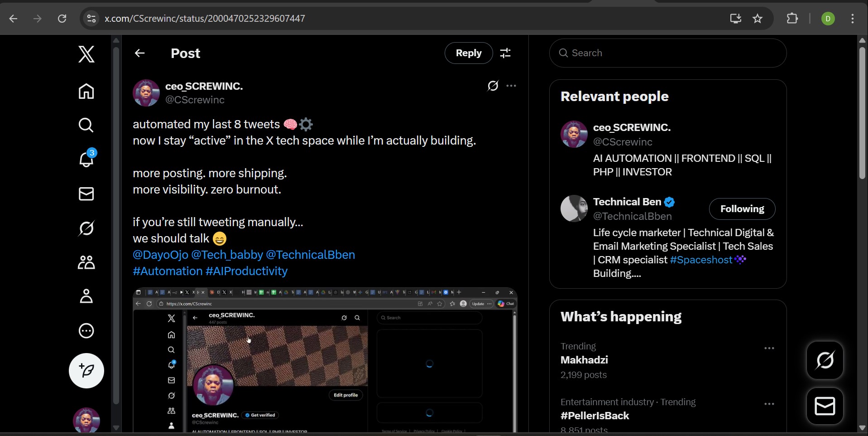Open Messages envelope in left sidebar
The height and width of the screenshot is (436, 868).
pos(86,194)
